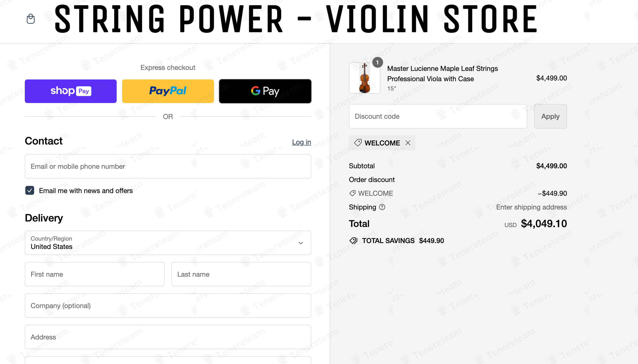Click the WELCOME discount tag icon
Screen dimensions: 638x364
click(x=358, y=143)
